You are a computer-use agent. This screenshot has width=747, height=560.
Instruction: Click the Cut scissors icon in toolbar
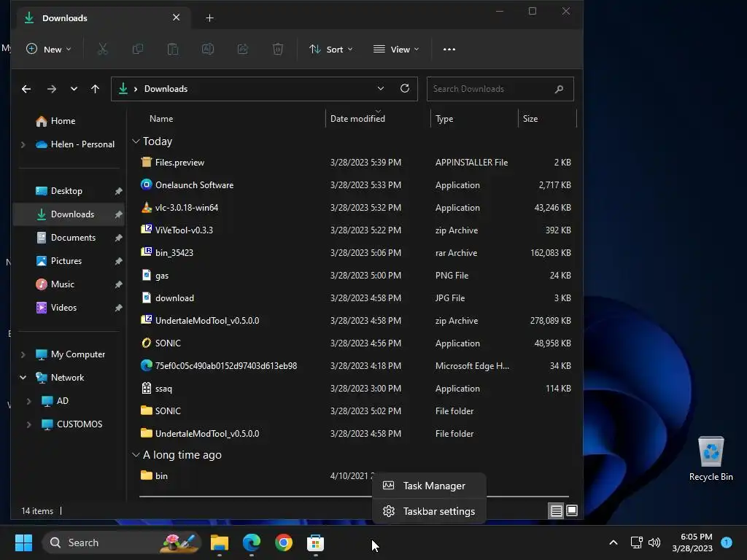coord(102,49)
